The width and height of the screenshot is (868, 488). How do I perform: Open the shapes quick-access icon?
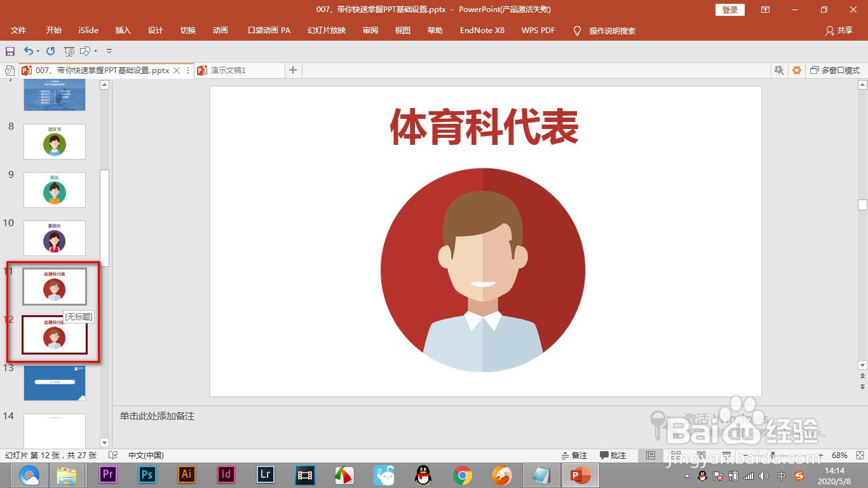click(85, 51)
